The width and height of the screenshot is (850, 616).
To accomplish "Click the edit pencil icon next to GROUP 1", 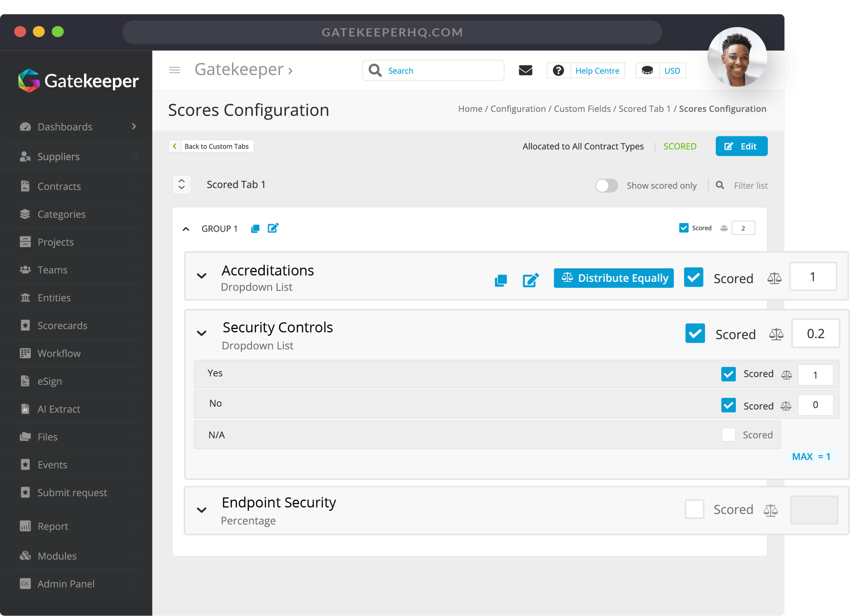I will click(273, 228).
